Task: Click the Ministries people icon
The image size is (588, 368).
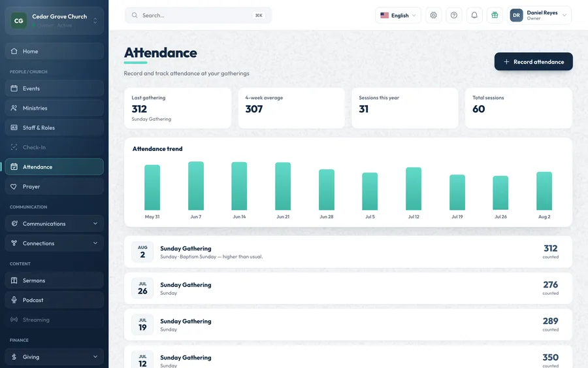Action: 14,108
